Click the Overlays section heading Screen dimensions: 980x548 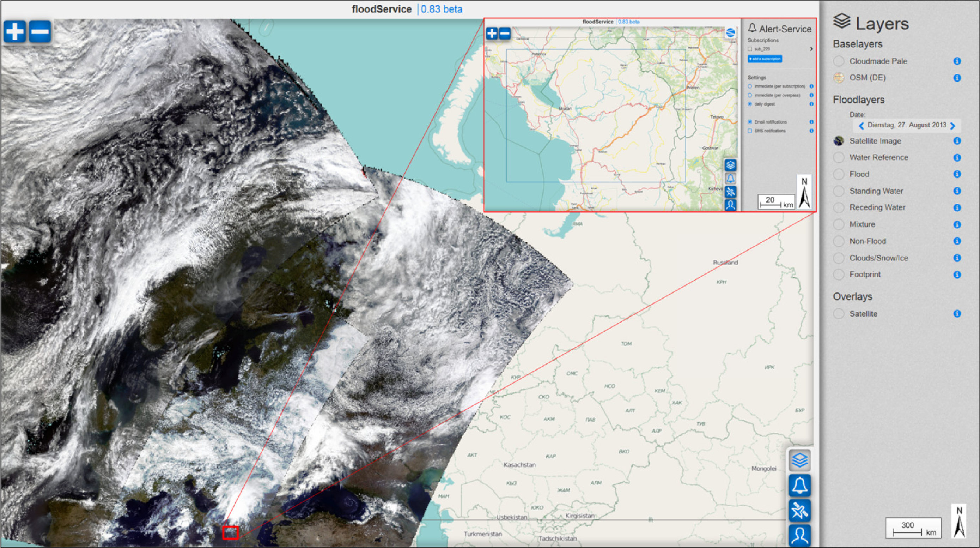click(x=853, y=296)
